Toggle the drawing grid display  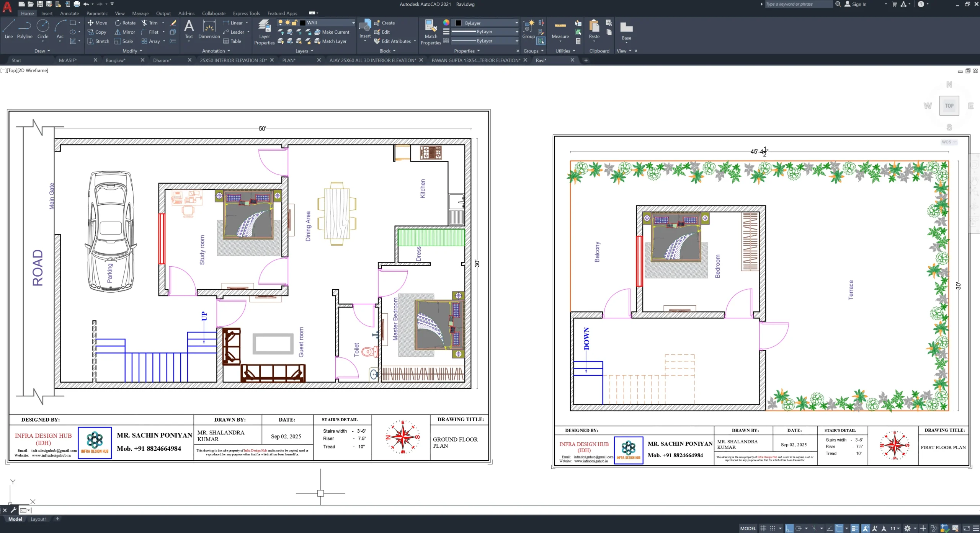click(763, 528)
